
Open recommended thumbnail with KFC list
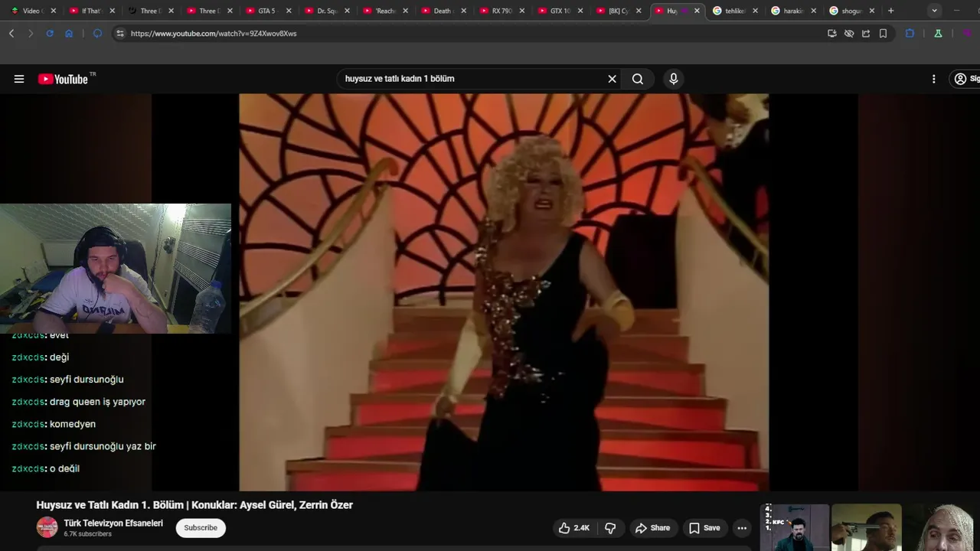pos(796,527)
